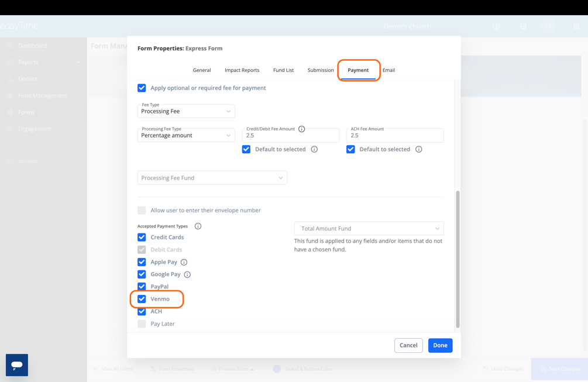The height and width of the screenshot is (382, 588).
Task: Open the Total Amount Fund dropdown
Action: click(x=369, y=229)
